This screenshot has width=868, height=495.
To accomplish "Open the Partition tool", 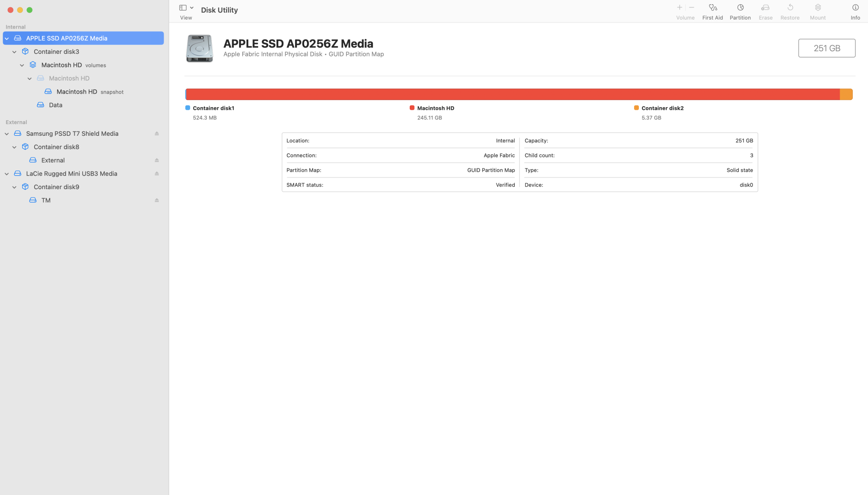I will (740, 8).
